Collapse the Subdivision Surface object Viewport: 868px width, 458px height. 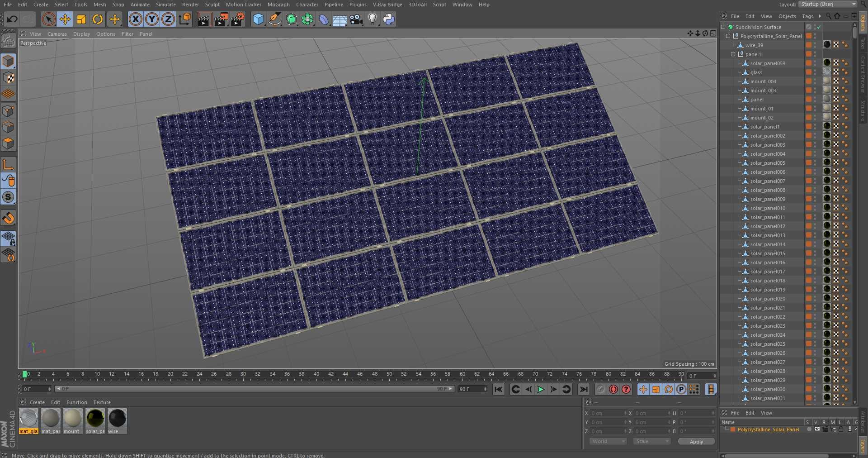[723, 27]
